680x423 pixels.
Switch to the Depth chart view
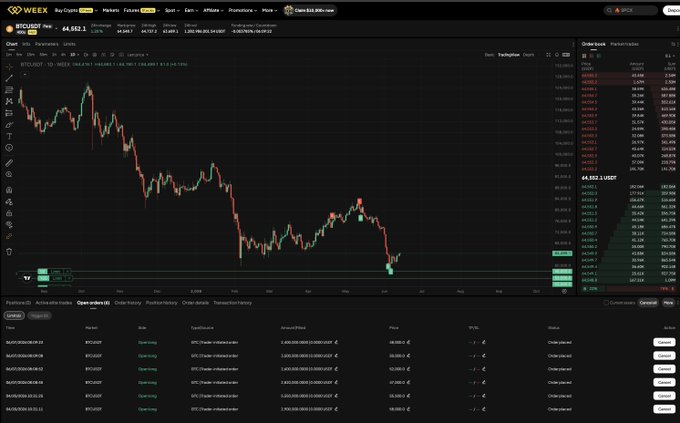528,55
